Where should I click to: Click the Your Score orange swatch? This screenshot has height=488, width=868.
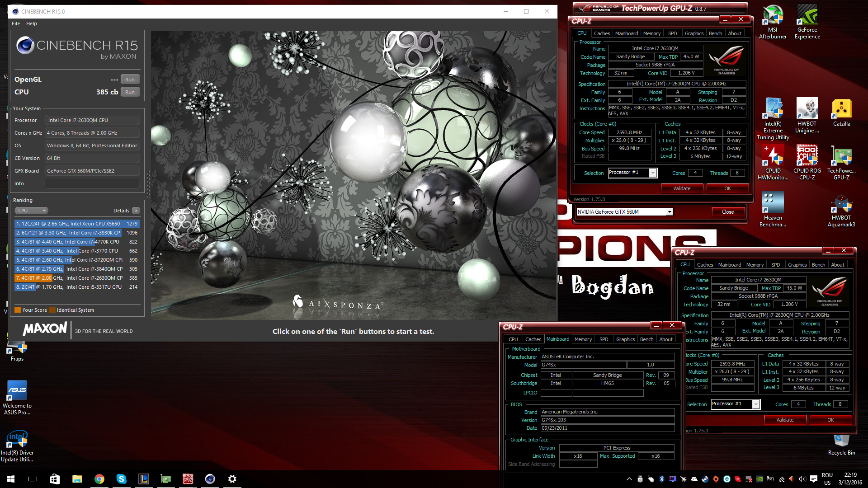[x=18, y=310]
